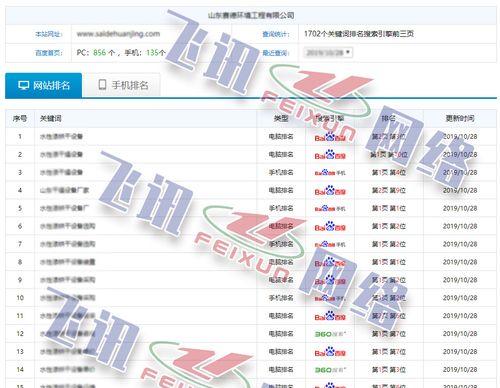Click Baidu logo in row 4

click(330, 191)
